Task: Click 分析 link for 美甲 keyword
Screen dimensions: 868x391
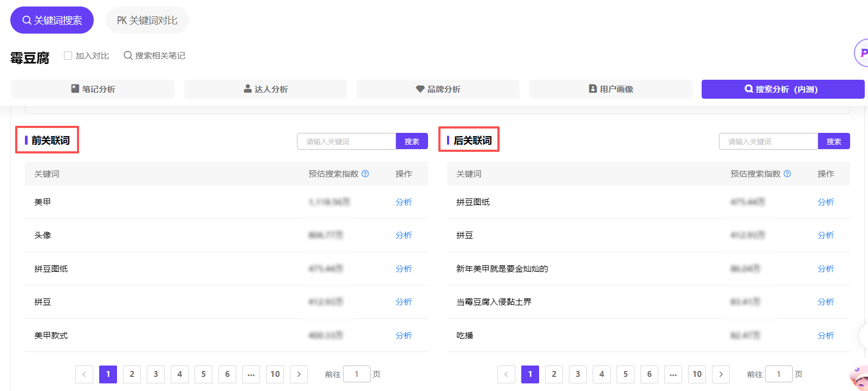Action: tap(404, 202)
